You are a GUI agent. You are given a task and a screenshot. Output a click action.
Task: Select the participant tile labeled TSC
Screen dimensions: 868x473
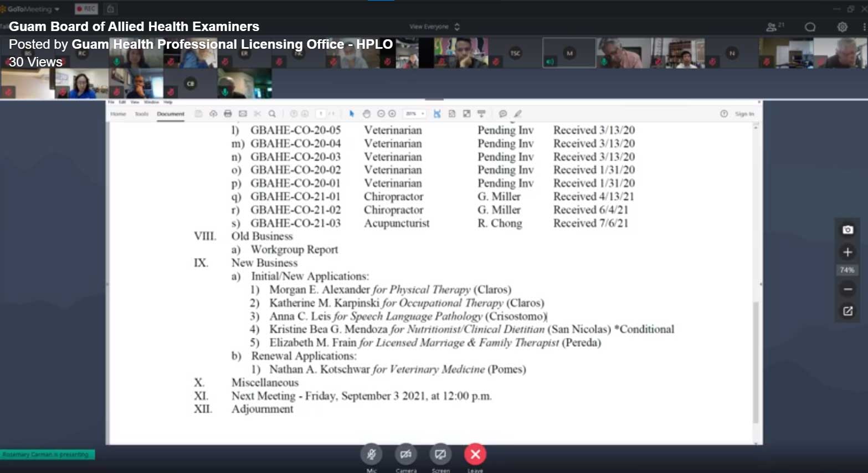[515, 53]
